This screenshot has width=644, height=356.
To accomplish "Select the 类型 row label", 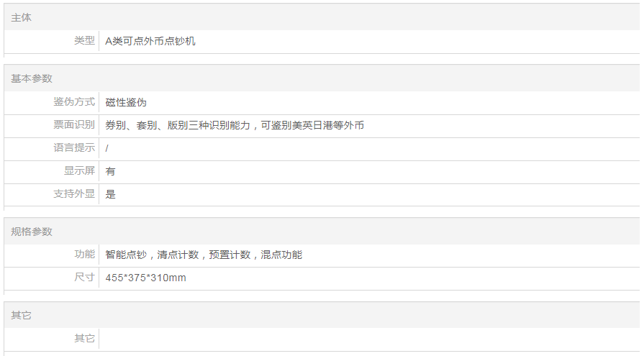I will 84,41.
